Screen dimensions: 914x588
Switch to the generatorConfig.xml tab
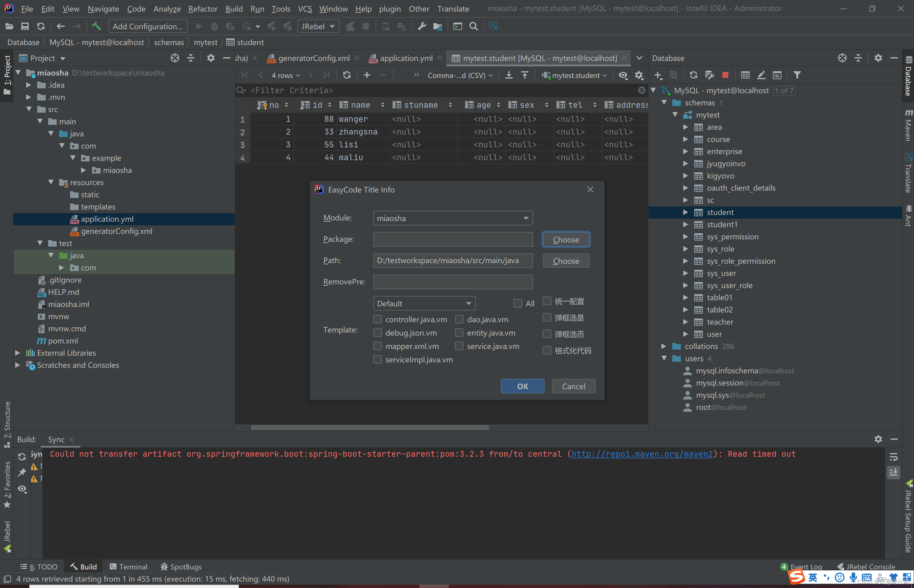tap(313, 58)
